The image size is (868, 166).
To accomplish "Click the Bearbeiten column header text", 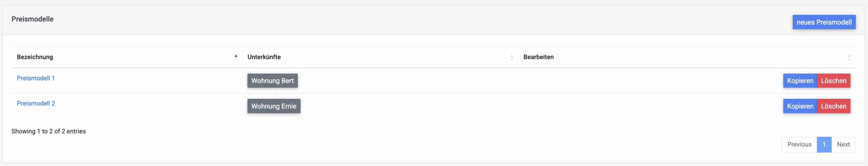I will pyautogui.click(x=538, y=57).
